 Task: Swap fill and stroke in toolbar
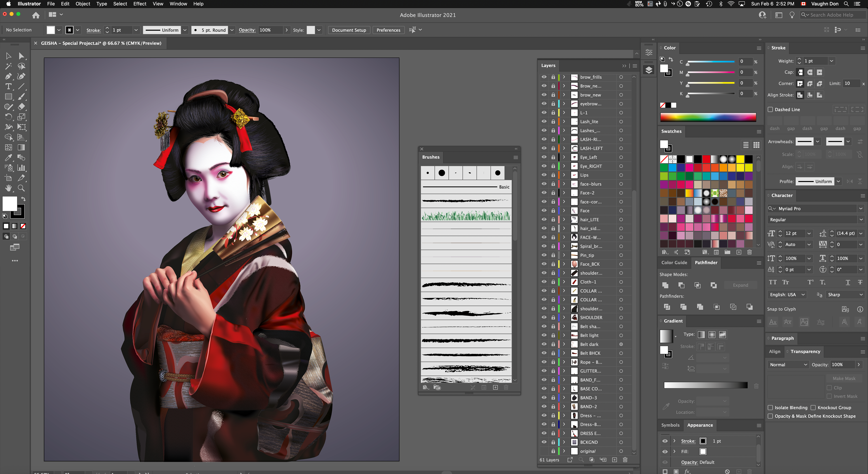click(x=24, y=199)
